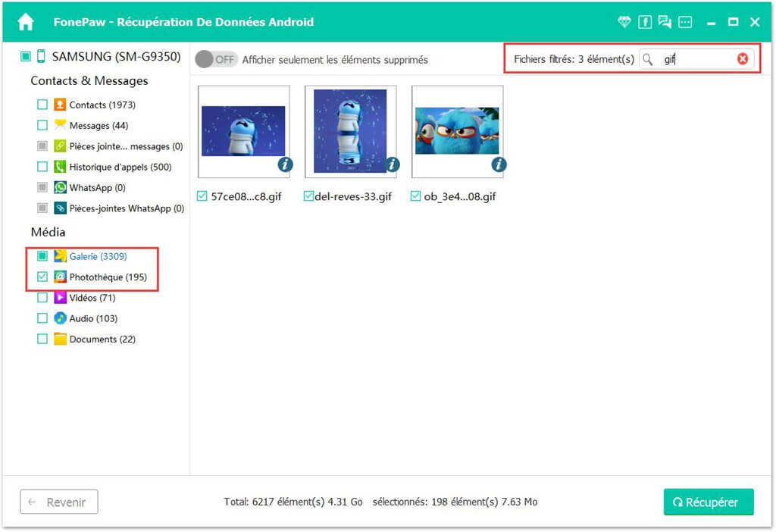The height and width of the screenshot is (532, 776).
Task: Uncheck the 57ce08...c8.gif file checkbox
Action: 202,196
